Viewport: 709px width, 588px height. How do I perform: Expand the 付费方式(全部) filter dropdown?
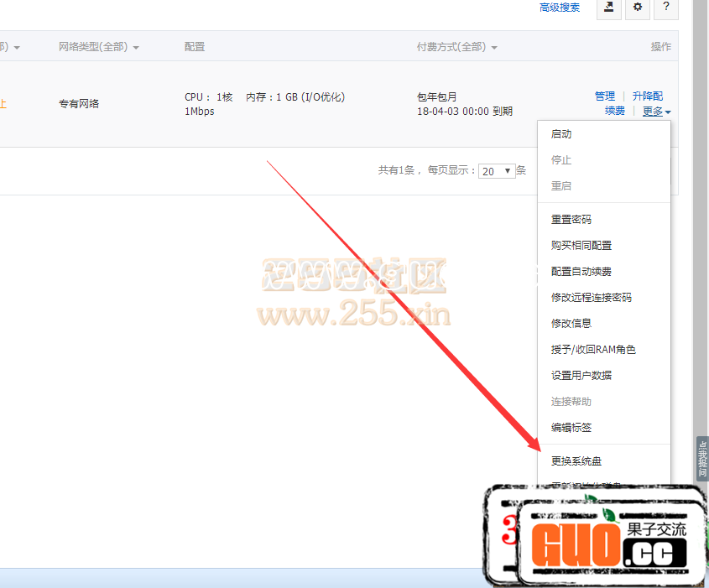tap(457, 47)
